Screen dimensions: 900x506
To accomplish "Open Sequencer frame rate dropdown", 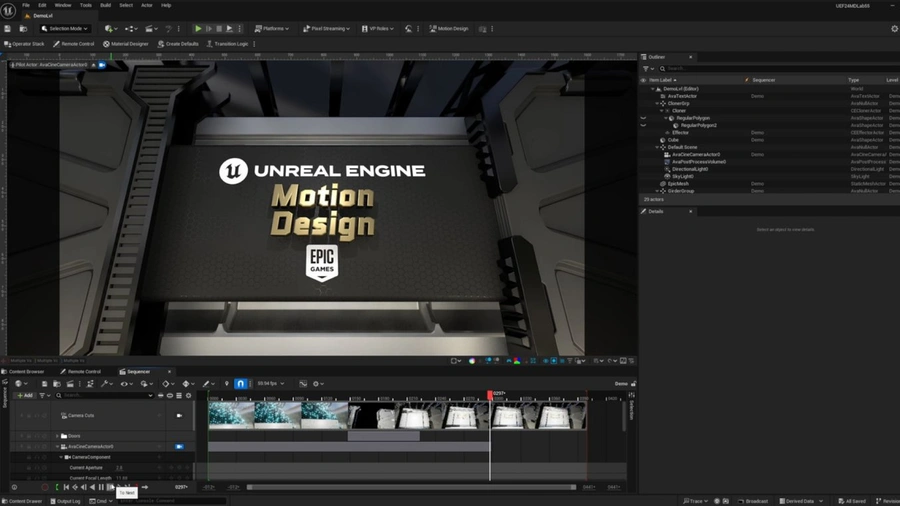I will click(270, 384).
